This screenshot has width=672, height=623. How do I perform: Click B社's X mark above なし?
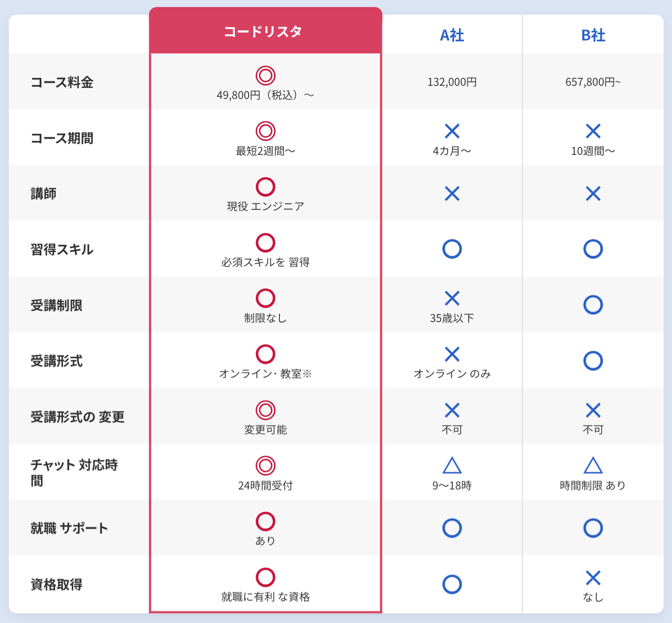[593, 578]
